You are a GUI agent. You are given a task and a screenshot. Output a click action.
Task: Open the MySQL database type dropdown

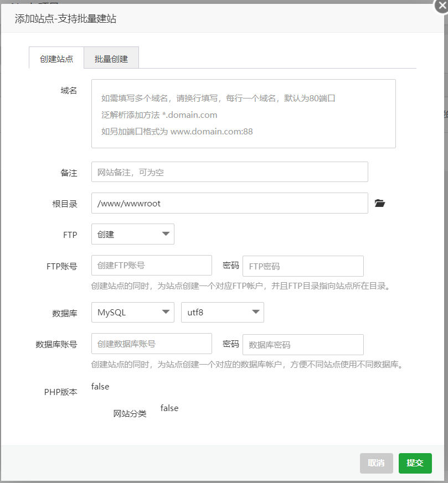(x=133, y=313)
